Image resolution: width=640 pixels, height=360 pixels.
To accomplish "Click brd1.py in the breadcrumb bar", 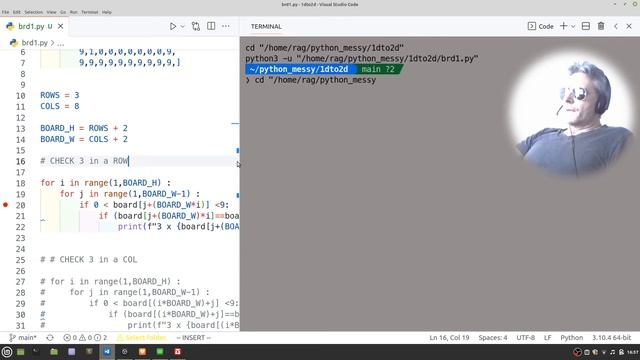I will (x=34, y=43).
